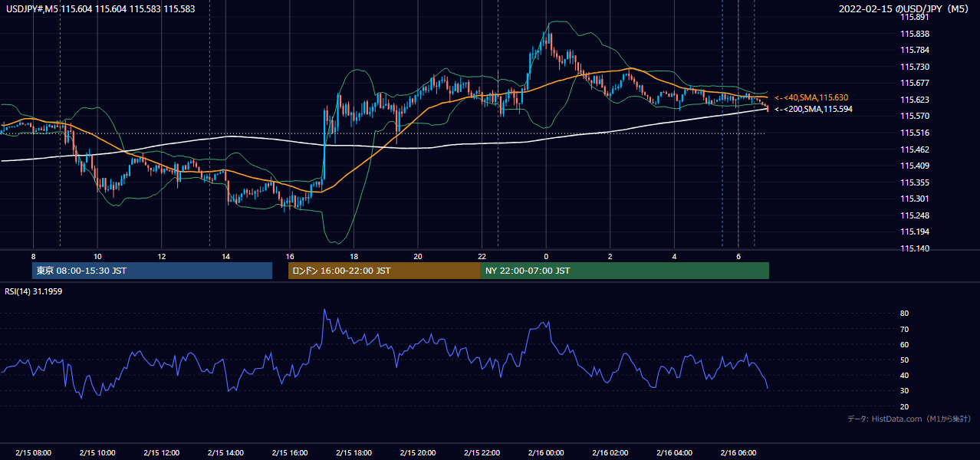Click the RSI axis level 70
980x460 pixels.
905,329
